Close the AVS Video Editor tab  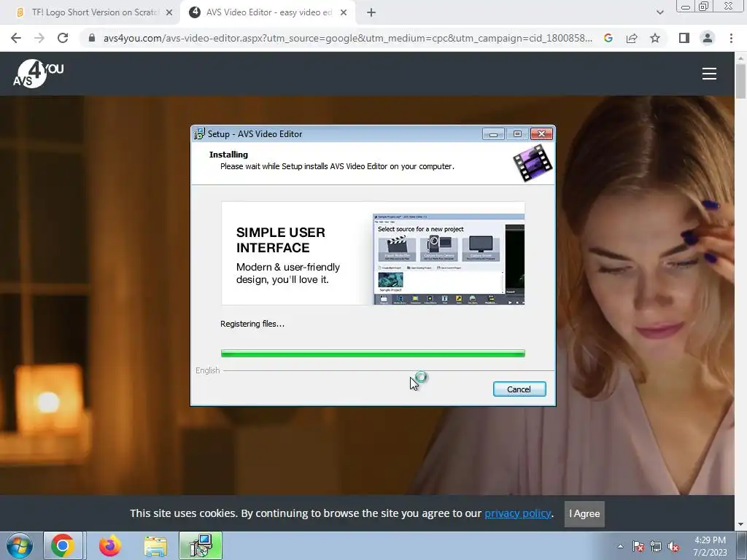[344, 12]
